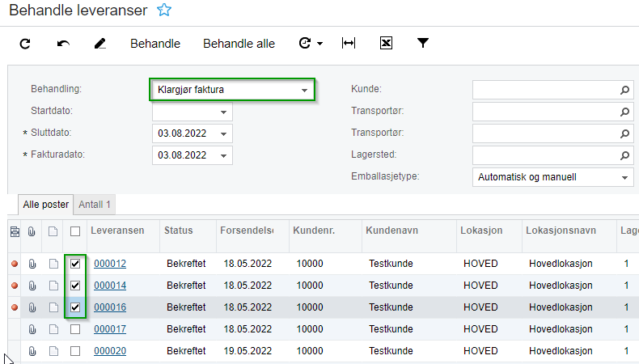Click the schedule clock icon in toolbar
The width and height of the screenshot is (639, 364).
point(305,43)
